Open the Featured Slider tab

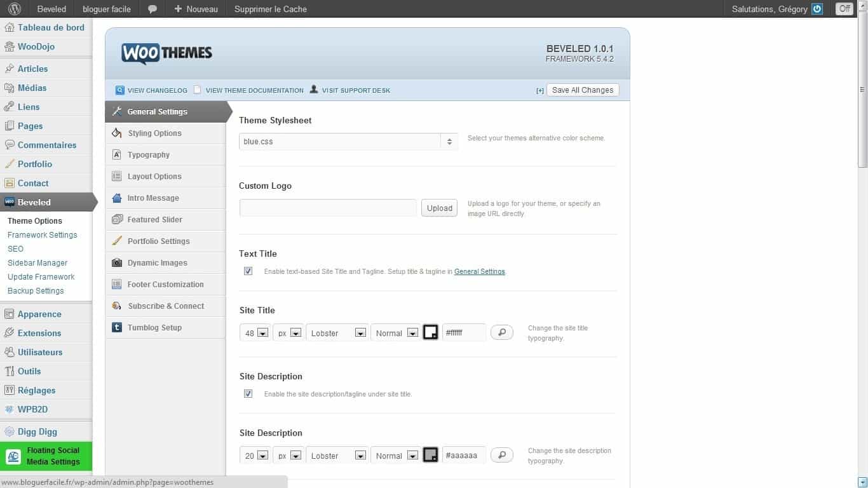166,219
